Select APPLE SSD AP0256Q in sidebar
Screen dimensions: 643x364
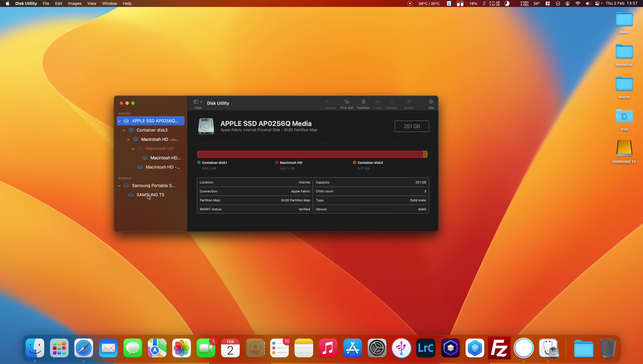pos(151,121)
